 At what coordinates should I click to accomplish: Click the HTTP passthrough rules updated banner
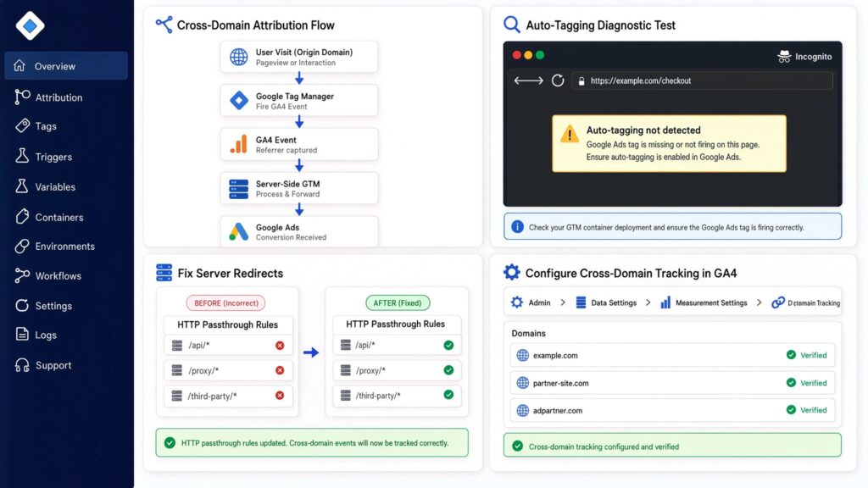pos(312,442)
